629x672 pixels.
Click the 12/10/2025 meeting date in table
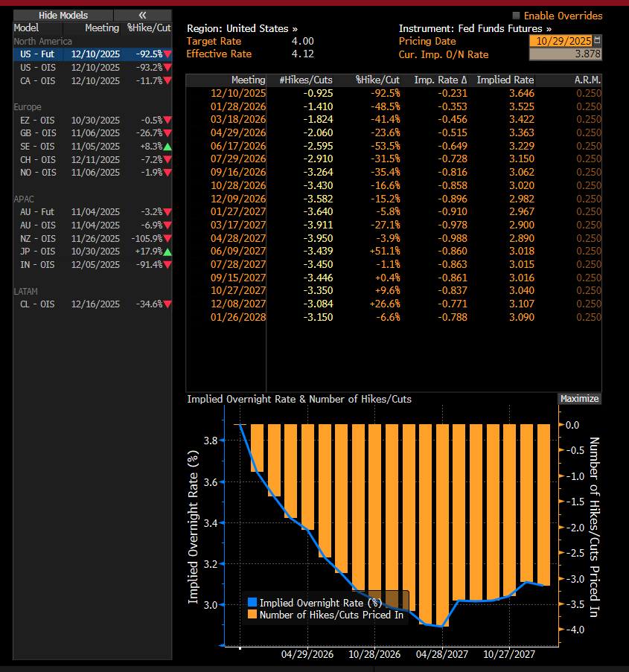point(238,94)
